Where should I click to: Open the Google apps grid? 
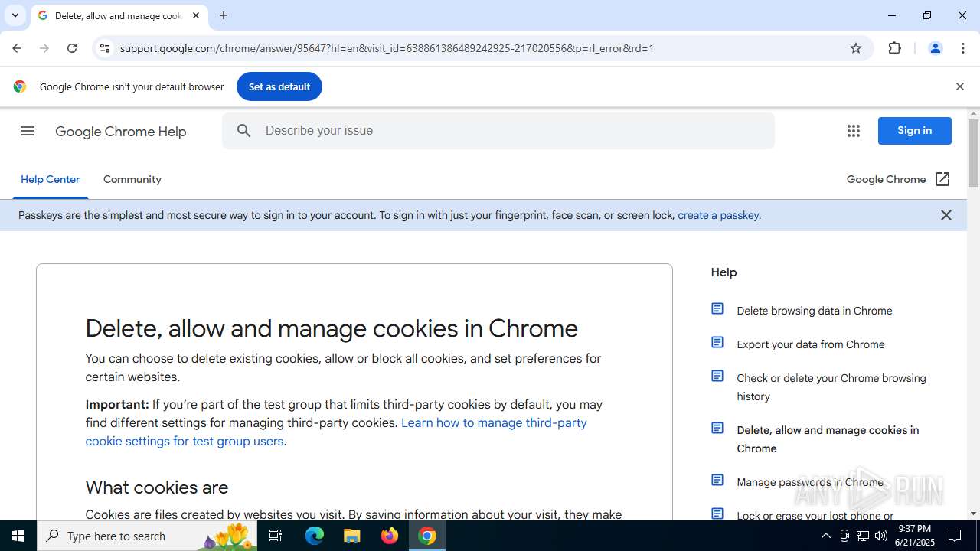coord(854,131)
